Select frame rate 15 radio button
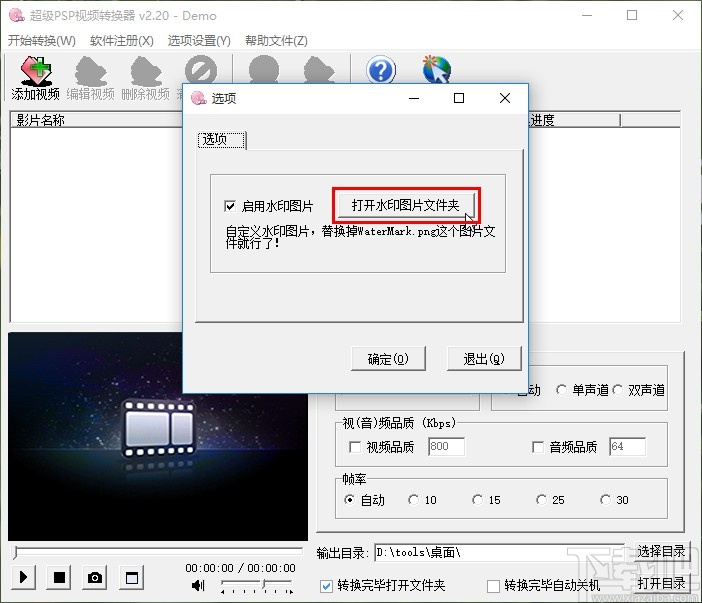 pos(477,500)
